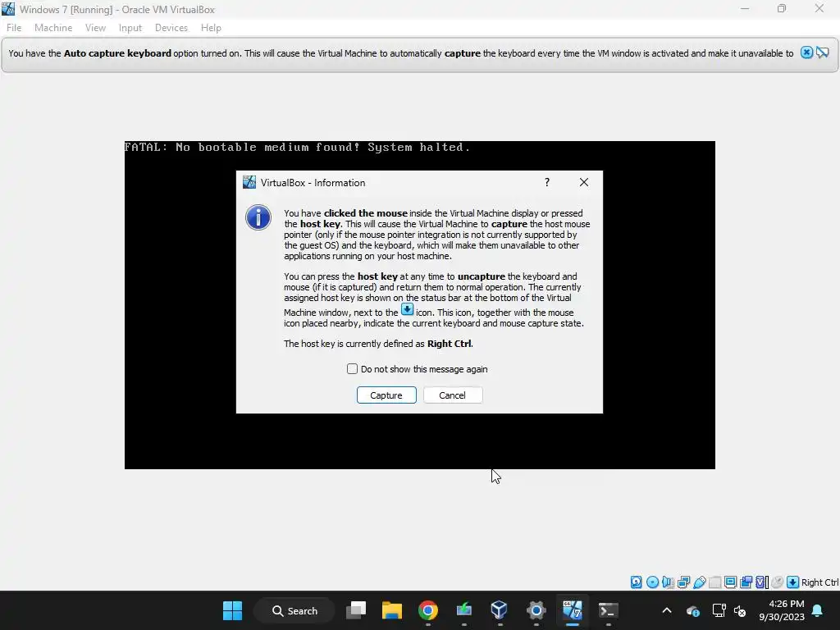Image resolution: width=840 pixels, height=630 pixels.
Task: Open the Help menu
Action: [x=211, y=28]
